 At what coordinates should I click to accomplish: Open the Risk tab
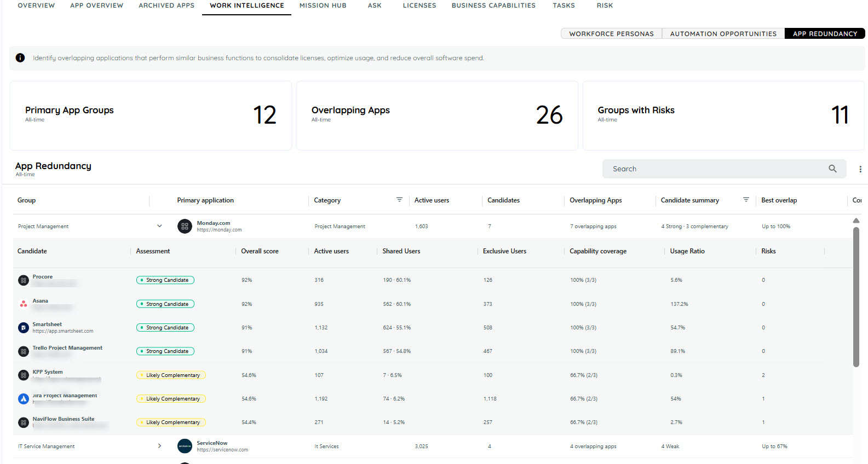(x=605, y=5)
